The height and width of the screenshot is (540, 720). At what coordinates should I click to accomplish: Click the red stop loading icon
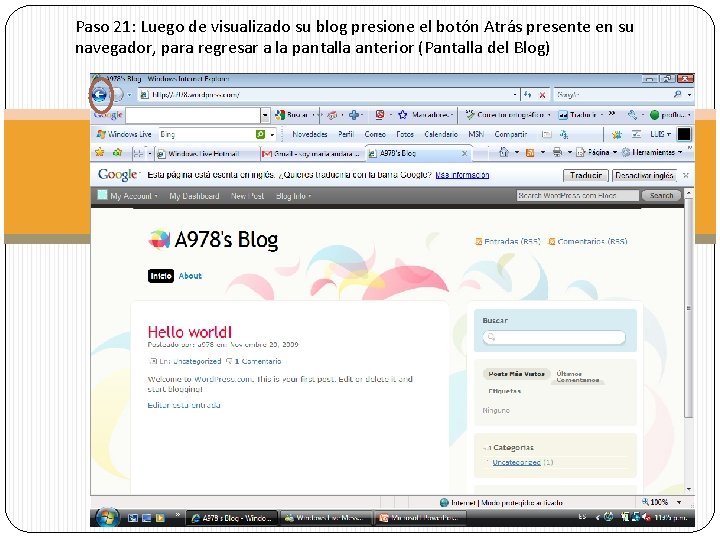(542, 95)
